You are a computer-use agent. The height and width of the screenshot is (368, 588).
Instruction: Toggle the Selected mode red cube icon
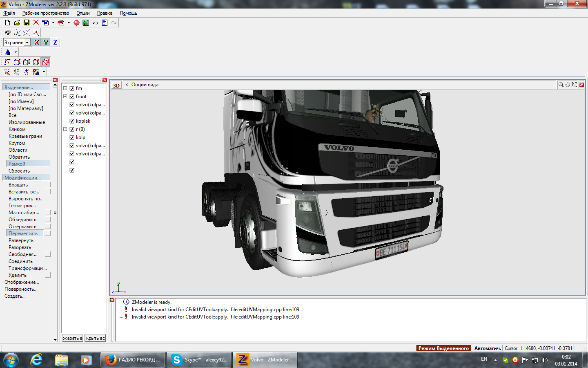pos(46,62)
